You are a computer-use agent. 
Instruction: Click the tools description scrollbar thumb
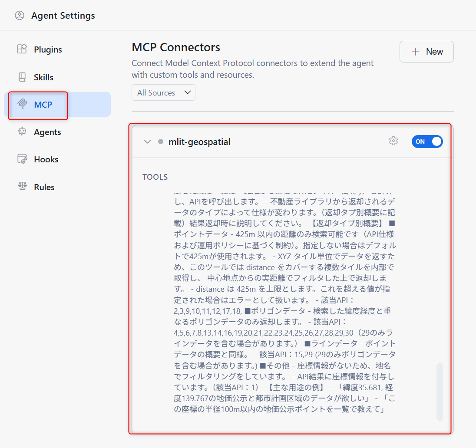point(440,392)
